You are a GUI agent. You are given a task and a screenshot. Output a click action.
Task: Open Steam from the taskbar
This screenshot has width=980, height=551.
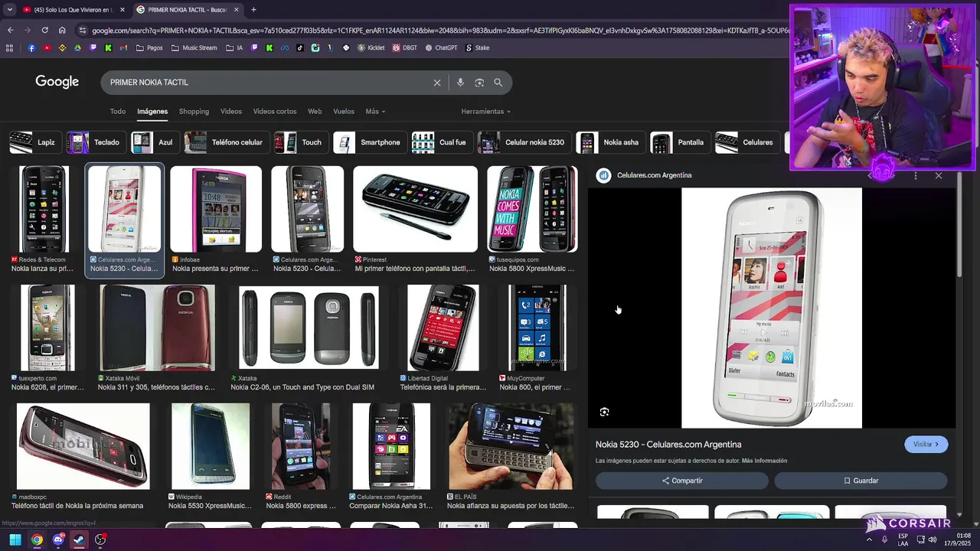(x=79, y=540)
